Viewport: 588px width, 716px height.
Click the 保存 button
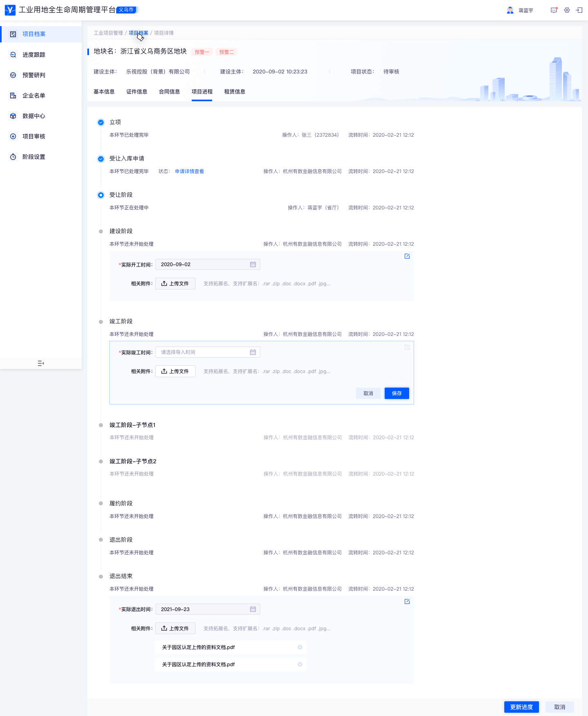396,394
